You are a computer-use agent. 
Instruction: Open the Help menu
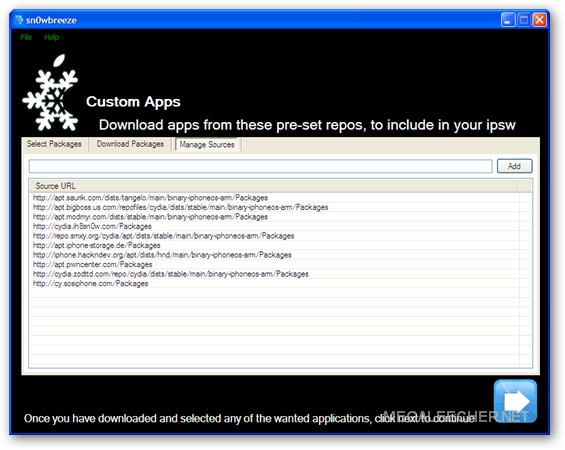[x=52, y=37]
